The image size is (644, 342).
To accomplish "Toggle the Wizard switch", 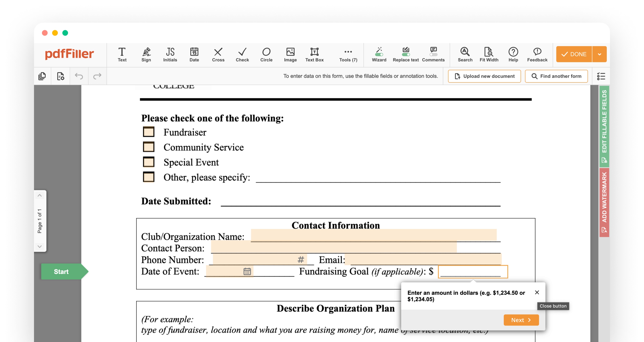I will click(379, 54).
